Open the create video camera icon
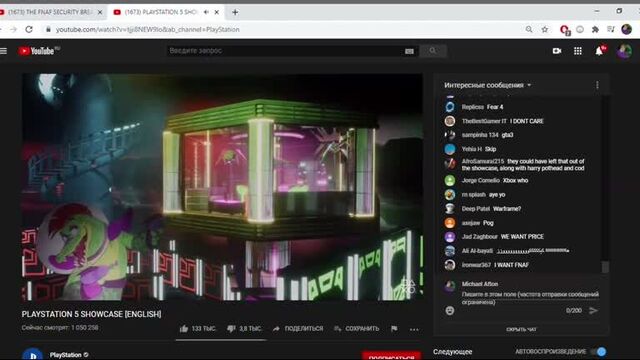 click(x=557, y=51)
